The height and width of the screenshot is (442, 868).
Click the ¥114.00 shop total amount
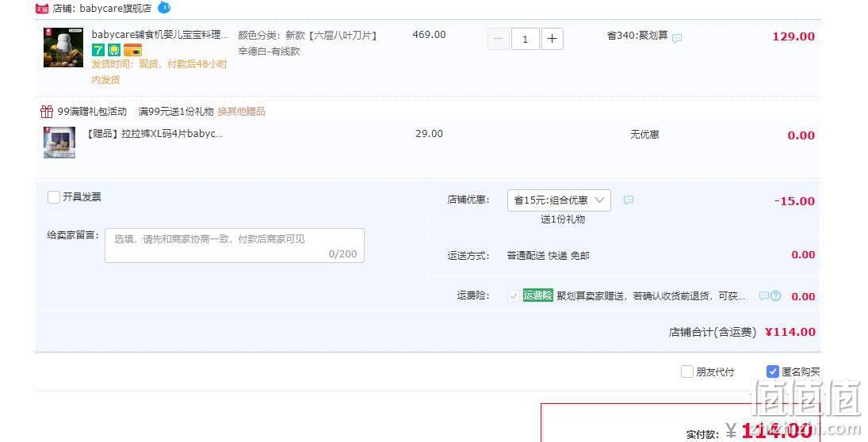[790, 332]
